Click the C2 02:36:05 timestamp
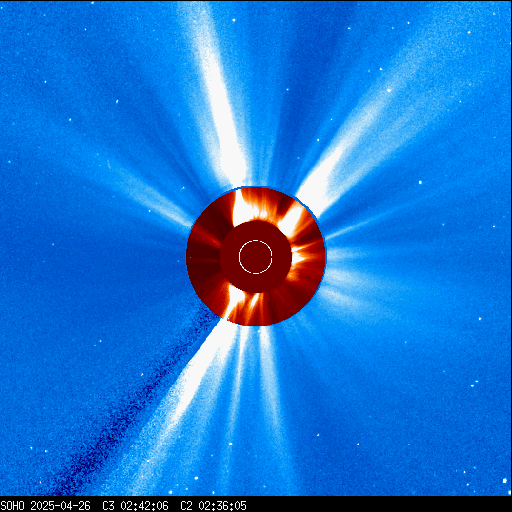The image size is (512, 512). click(213, 506)
